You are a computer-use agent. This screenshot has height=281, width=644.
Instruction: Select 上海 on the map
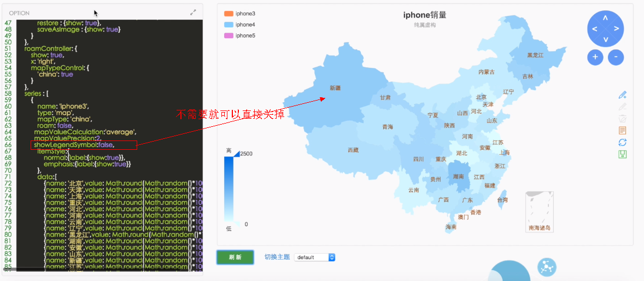[505, 153]
